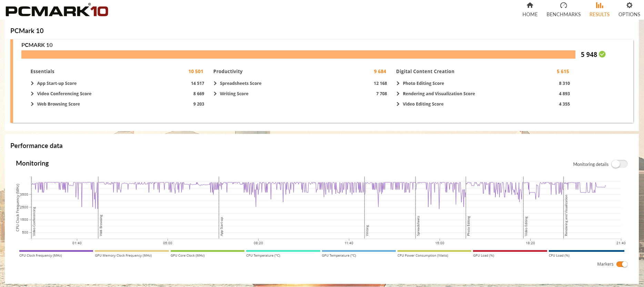Viewport: 644px width, 287px height.
Task: Click Writing value 7 708
Action: pyautogui.click(x=382, y=94)
